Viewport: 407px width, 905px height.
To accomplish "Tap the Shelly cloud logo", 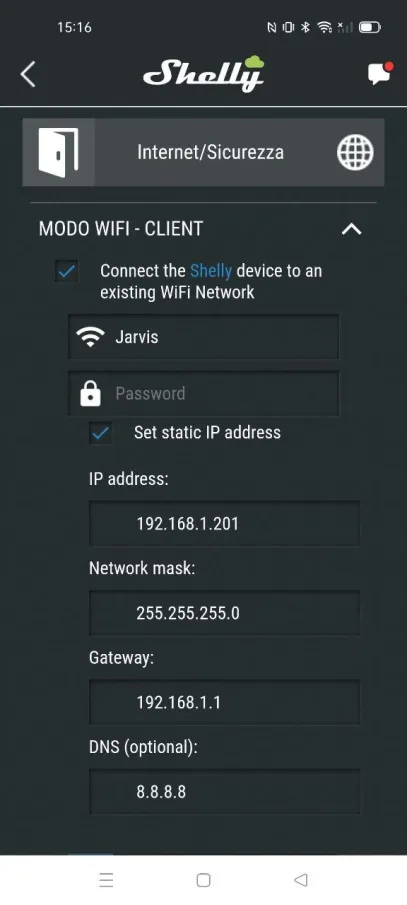I will coord(203,74).
